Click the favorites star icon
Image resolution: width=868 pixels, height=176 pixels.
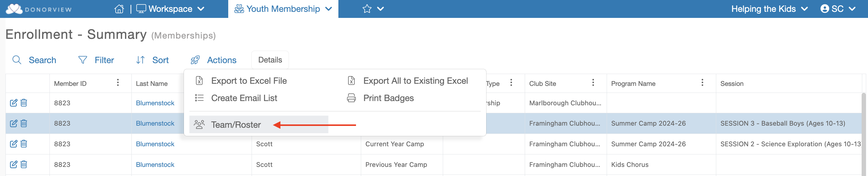tap(367, 9)
